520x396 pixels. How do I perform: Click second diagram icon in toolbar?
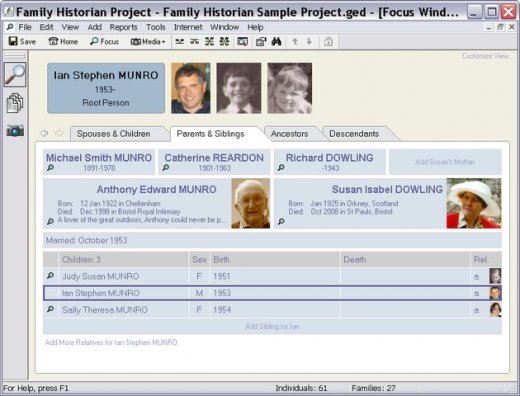click(x=194, y=41)
